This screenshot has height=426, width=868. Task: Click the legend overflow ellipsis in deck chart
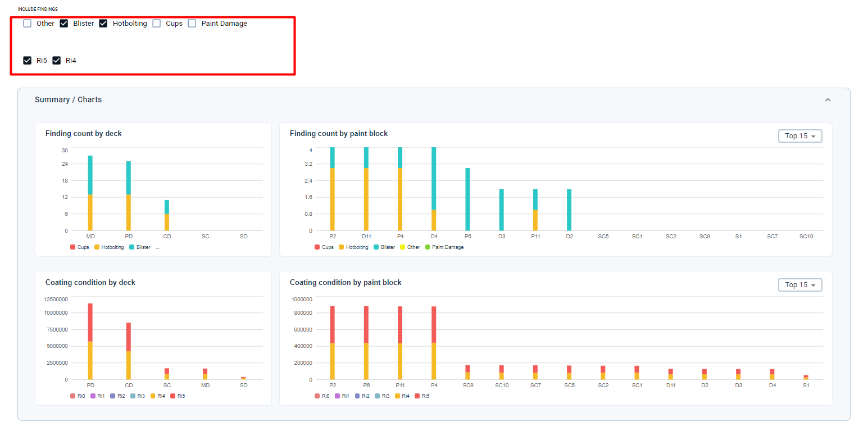pos(158,247)
